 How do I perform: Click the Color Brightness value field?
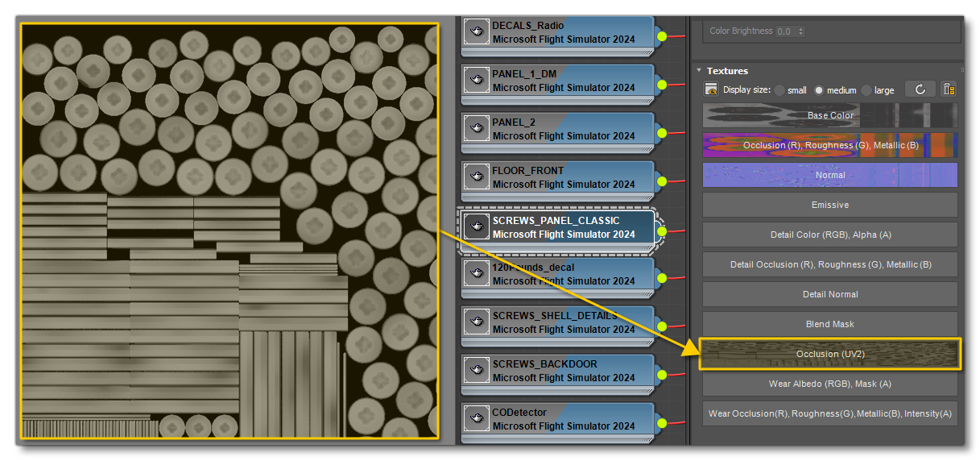pyautogui.click(x=785, y=31)
